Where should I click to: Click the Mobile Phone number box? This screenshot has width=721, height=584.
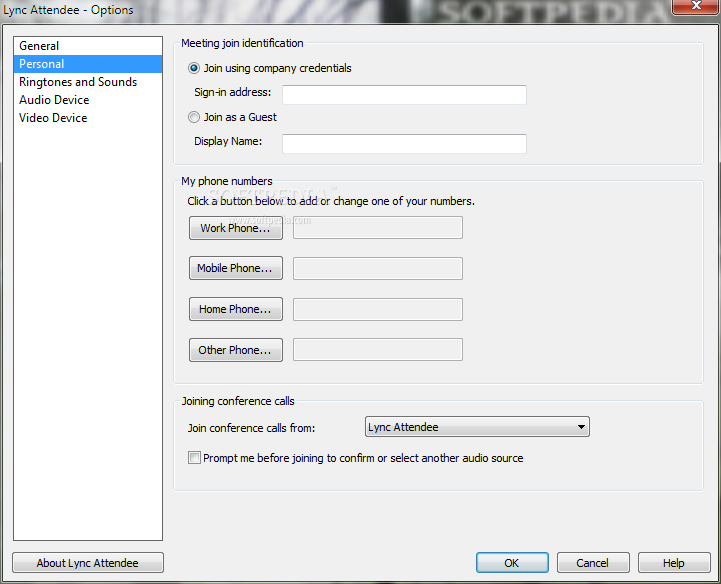coord(378,269)
